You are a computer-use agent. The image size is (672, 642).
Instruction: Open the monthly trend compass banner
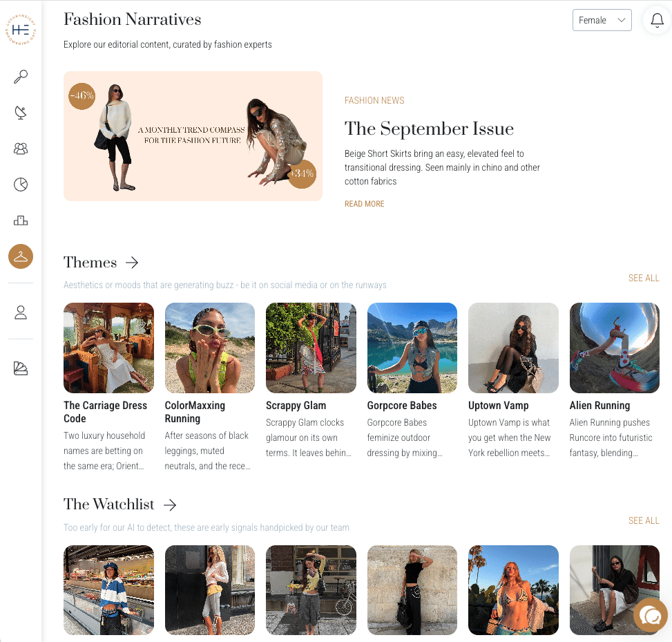click(x=193, y=136)
